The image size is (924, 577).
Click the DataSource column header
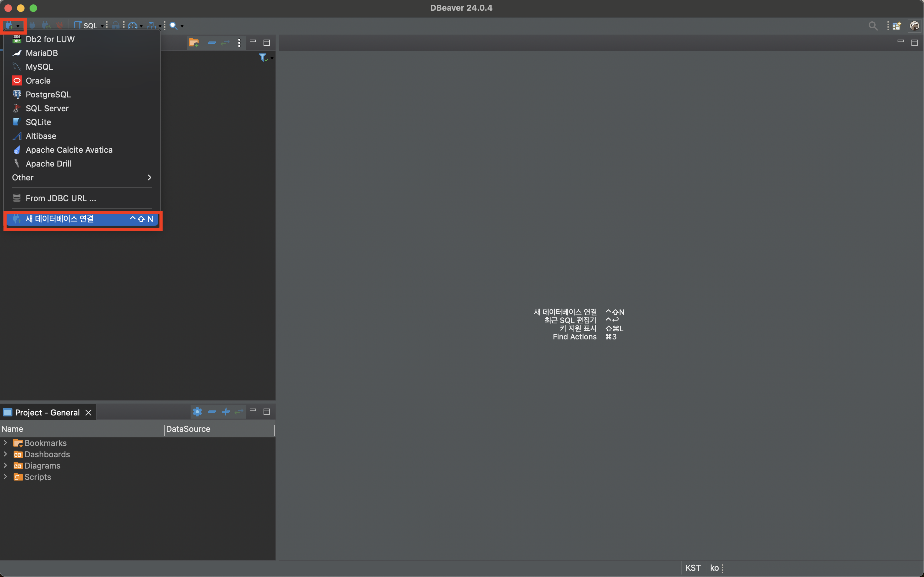[188, 429]
